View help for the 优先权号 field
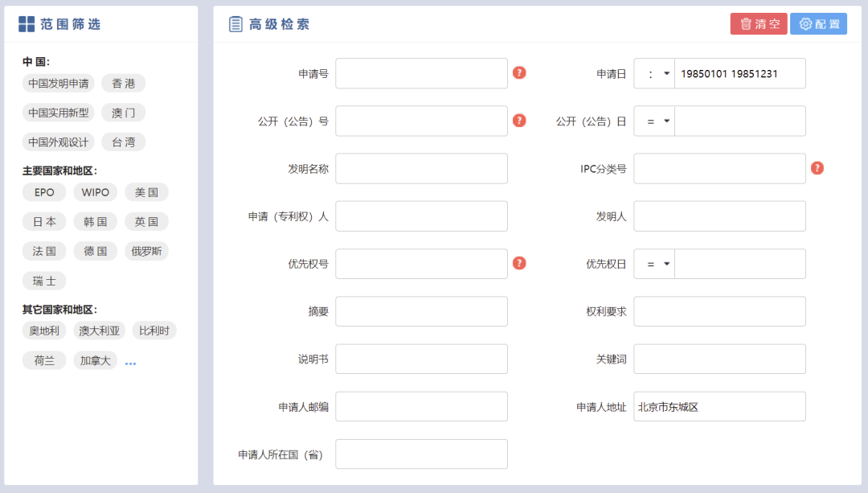Screen dimensions: 868x493 519,263
